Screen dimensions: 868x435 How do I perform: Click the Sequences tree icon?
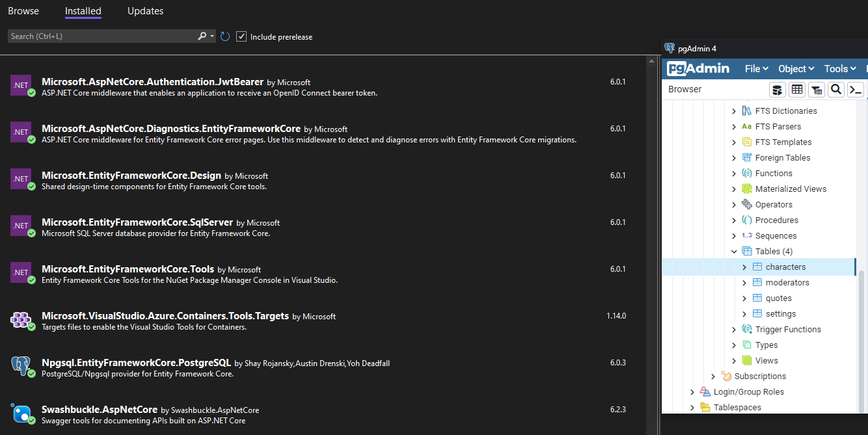[745, 235]
